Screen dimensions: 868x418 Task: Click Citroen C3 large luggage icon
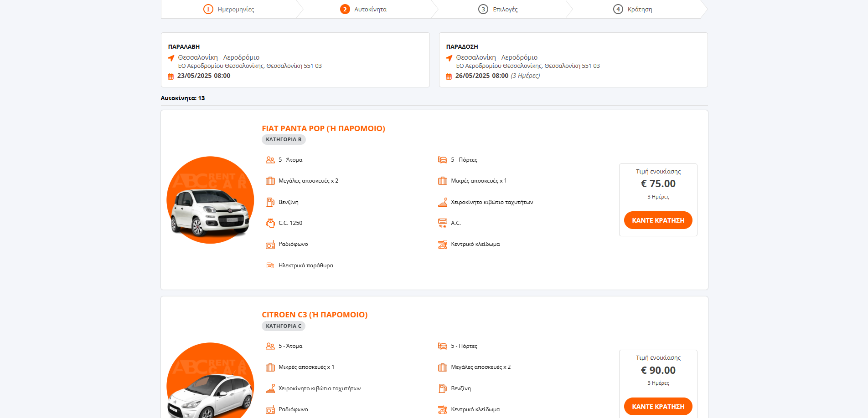[443, 367]
